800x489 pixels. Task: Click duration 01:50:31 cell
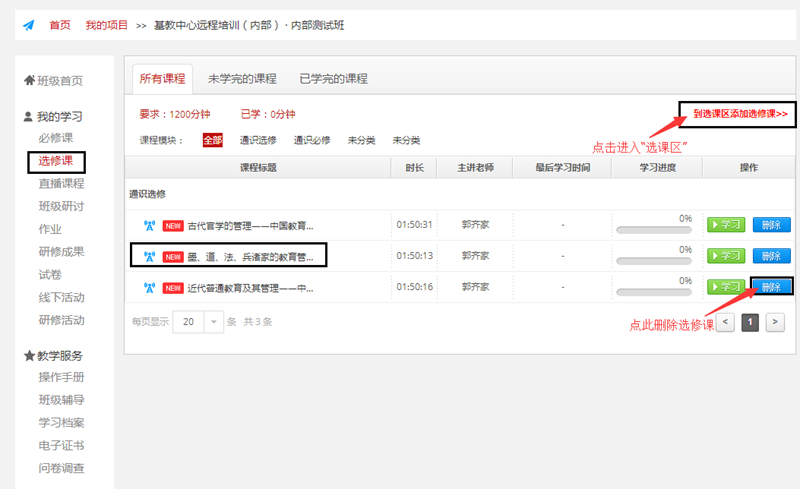[414, 225]
